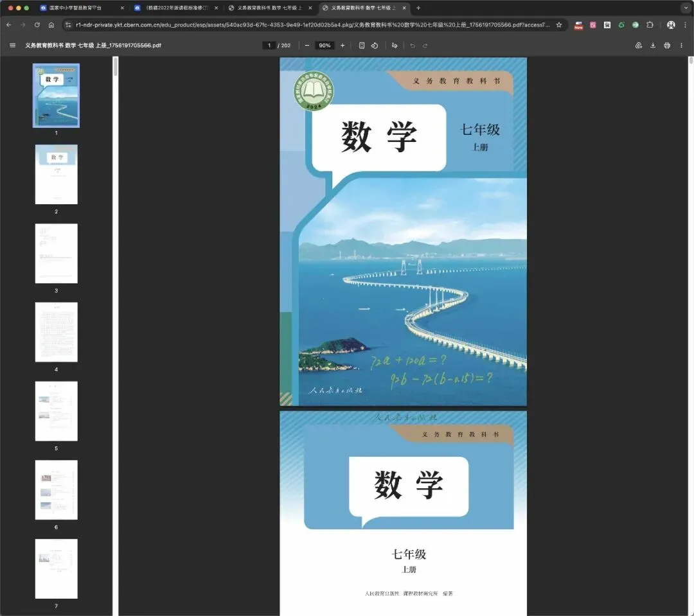Download the PDF file

click(x=653, y=46)
